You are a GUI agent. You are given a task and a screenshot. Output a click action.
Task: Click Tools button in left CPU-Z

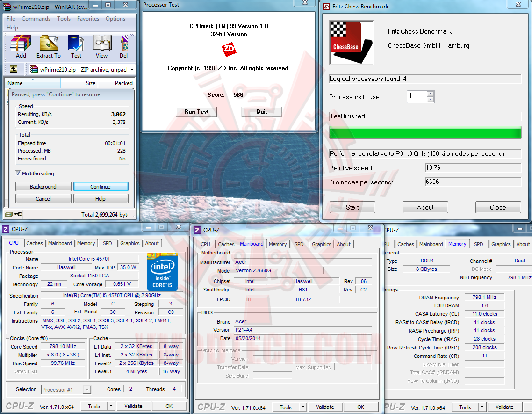pos(94,406)
